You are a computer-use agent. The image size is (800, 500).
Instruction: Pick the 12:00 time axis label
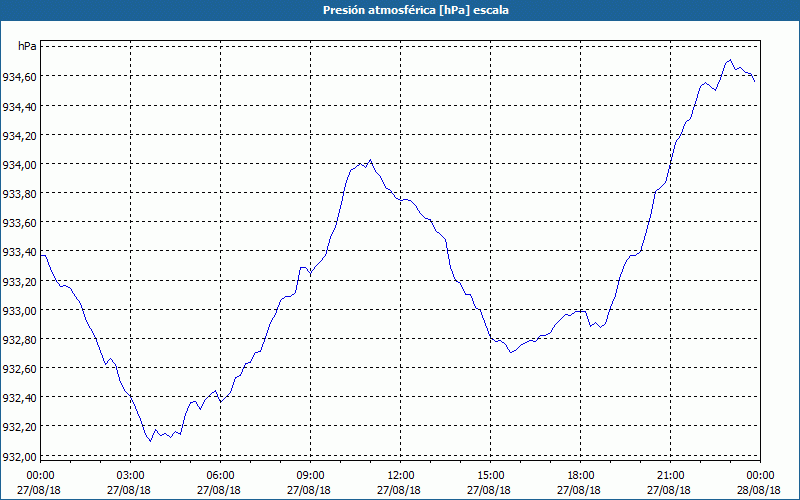pos(401,475)
